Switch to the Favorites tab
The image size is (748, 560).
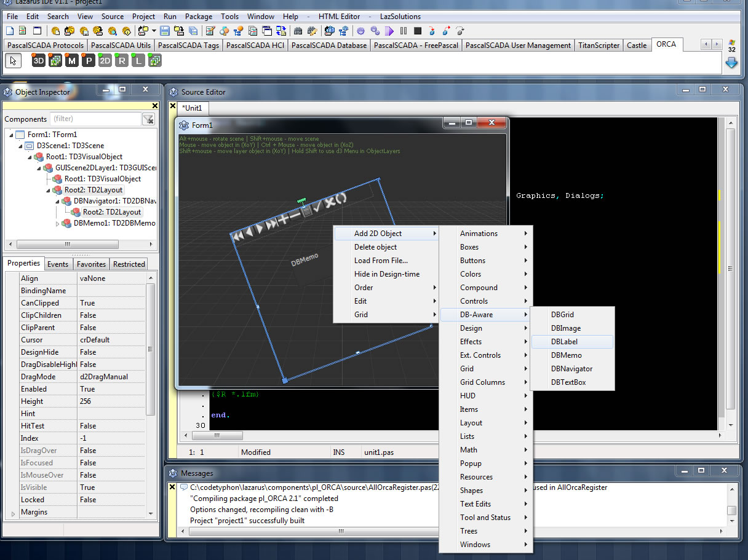point(91,264)
